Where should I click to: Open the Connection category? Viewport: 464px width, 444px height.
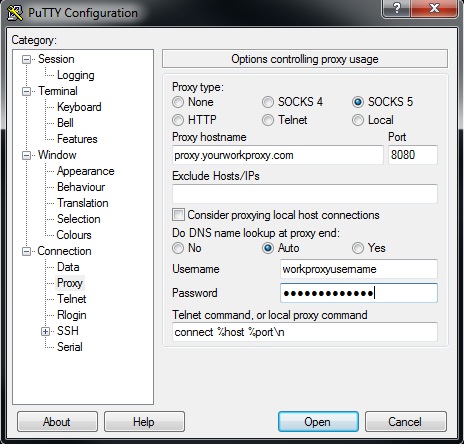[x=64, y=251]
